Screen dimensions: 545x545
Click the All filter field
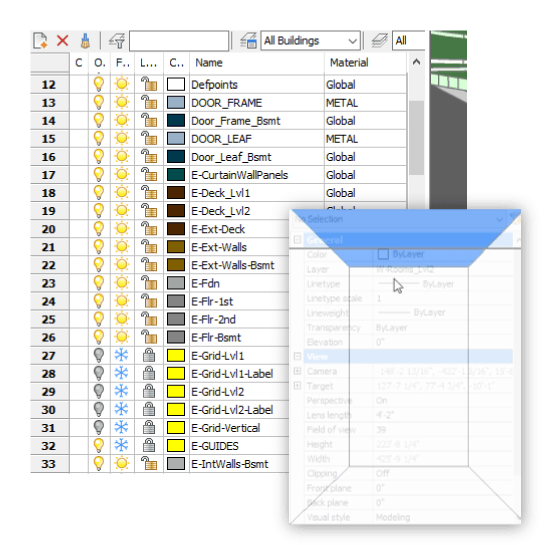coord(409,41)
